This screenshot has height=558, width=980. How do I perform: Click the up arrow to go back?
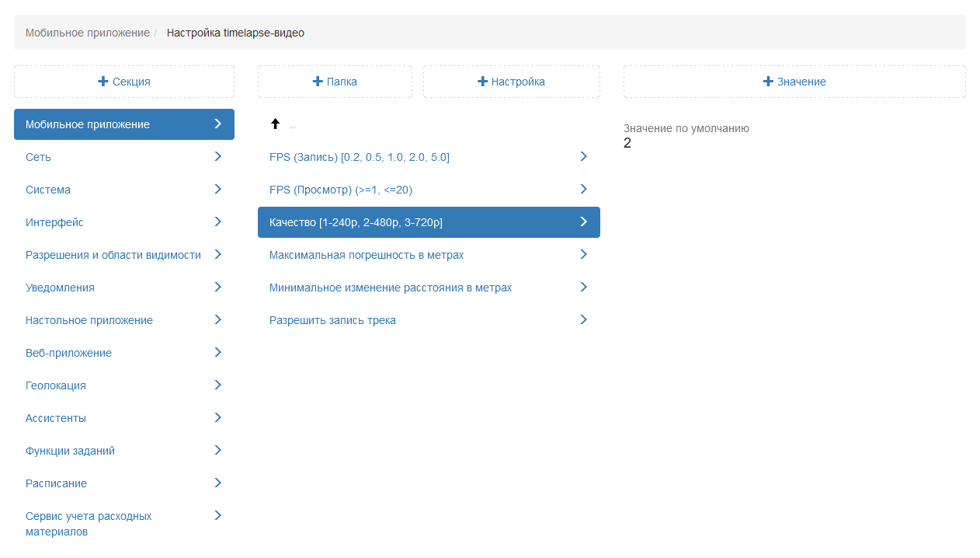coord(275,124)
